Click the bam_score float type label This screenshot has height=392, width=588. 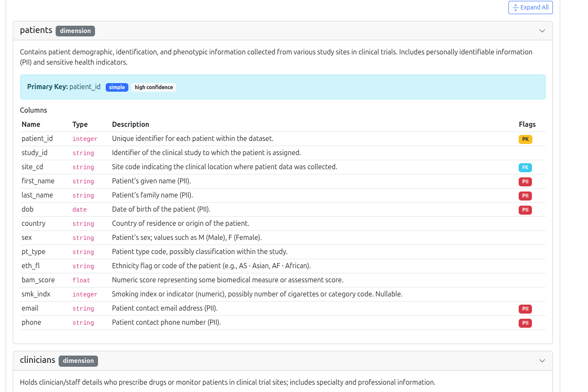click(x=81, y=280)
